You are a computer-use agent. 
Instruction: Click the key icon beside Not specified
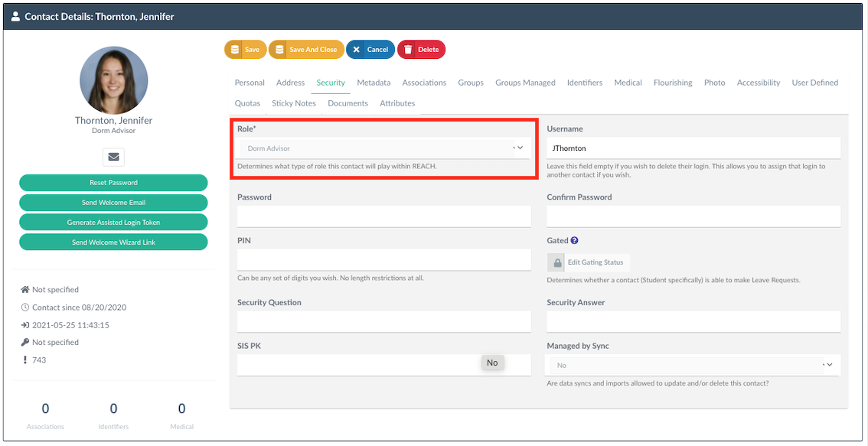pyautogui.click(x=25, y=342)
